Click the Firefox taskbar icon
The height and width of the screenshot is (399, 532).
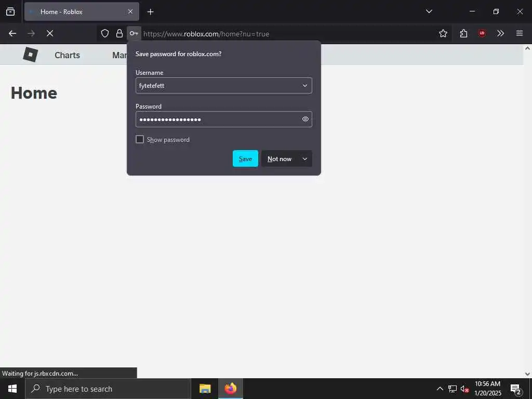pos(230,389)
